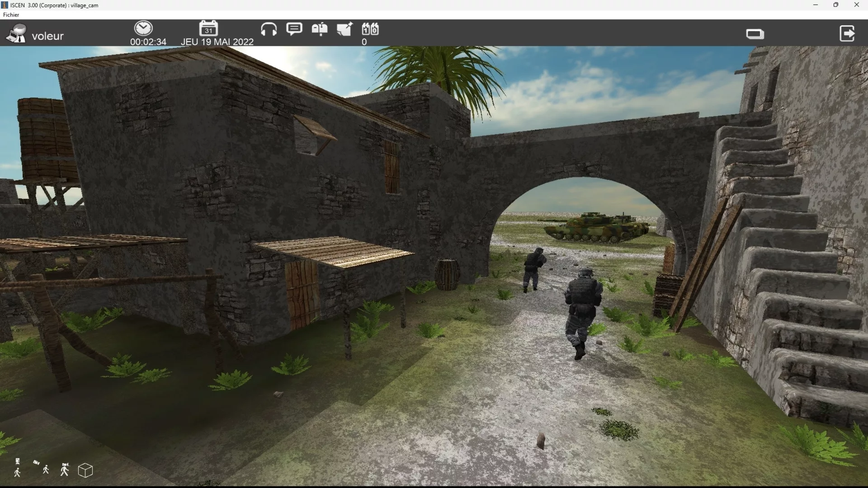Select the third-person follow camera icon
The image size is (868, 488).
point(42,467)
